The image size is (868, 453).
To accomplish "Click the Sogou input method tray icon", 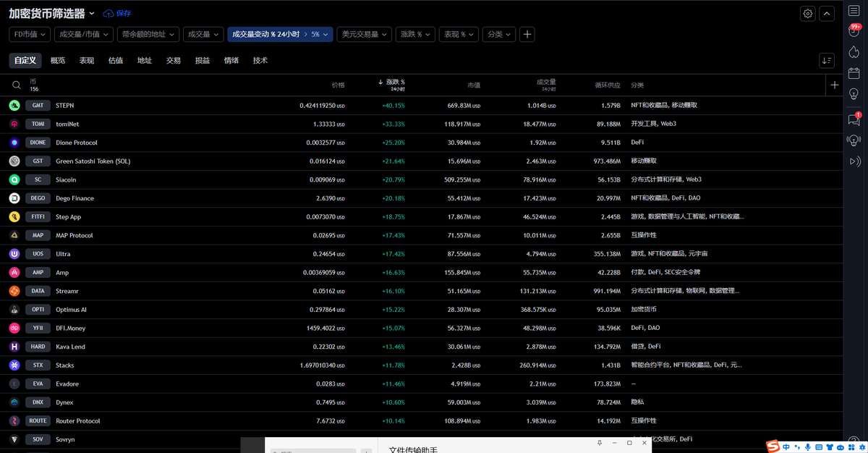I will (773, 446).
